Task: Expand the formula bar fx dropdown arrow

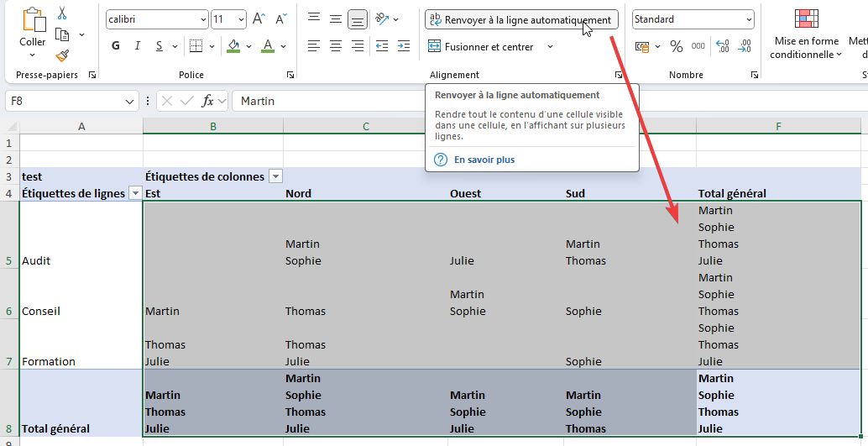Action: [x=222, y=101]
